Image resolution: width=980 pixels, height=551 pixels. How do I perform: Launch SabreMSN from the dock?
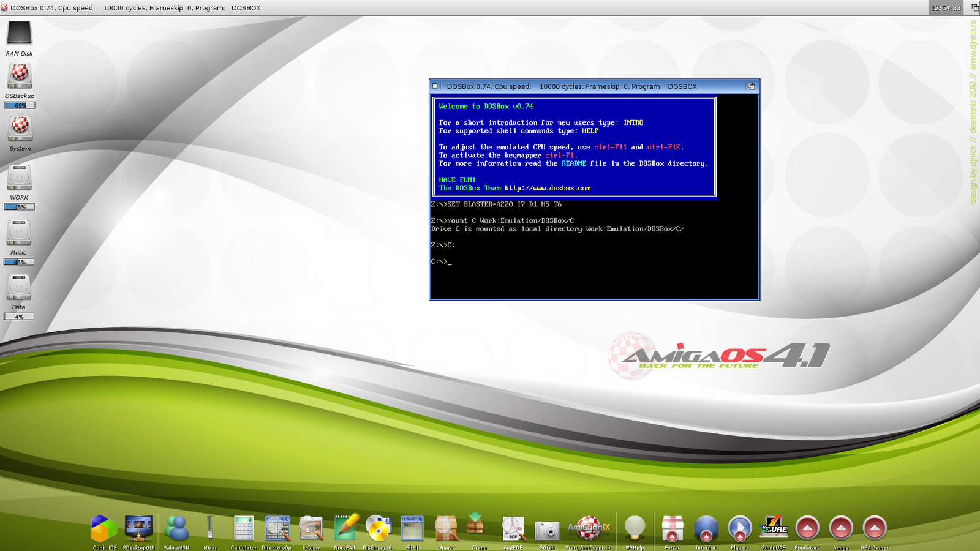(x=176, y=528)
